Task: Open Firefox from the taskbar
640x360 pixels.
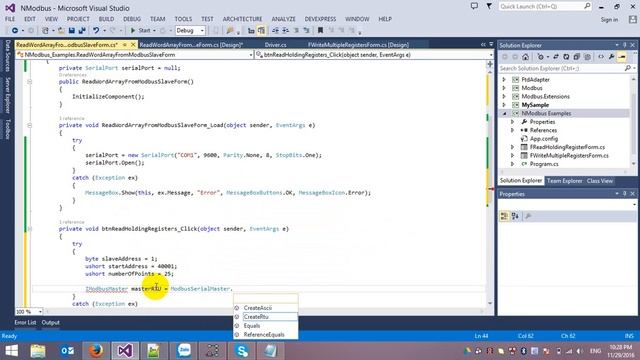Action: tap(96, 351)
